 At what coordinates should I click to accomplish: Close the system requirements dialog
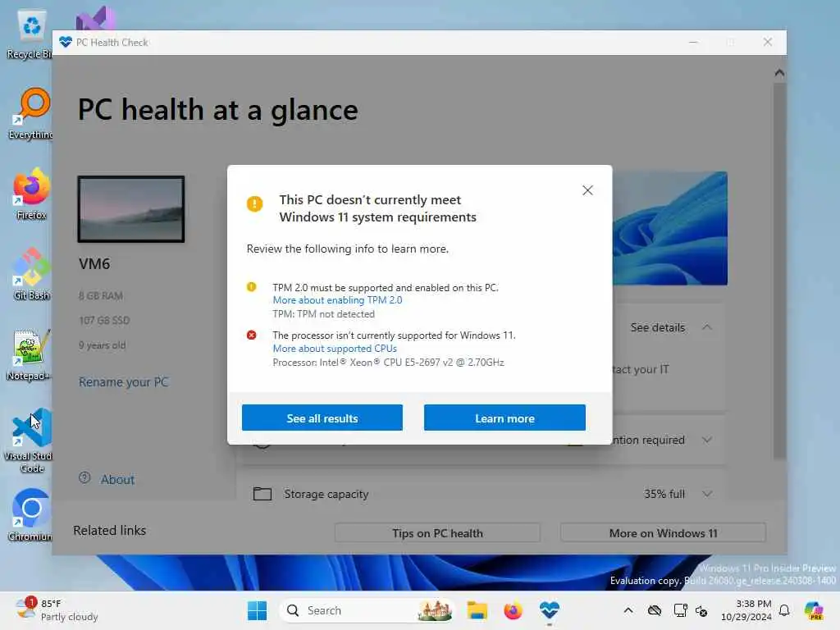[x=587, y=190]
